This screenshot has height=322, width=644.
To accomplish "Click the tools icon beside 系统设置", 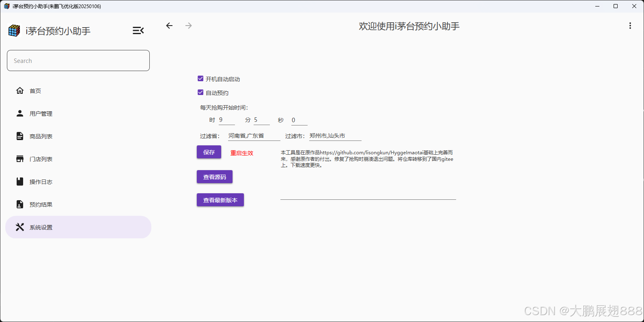I will (x=20, y=227).
